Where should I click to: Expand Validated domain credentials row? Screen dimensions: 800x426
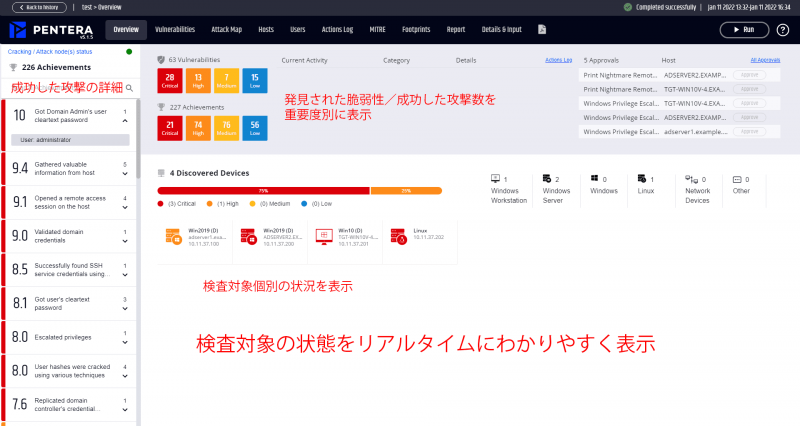[x=125, y=241]
